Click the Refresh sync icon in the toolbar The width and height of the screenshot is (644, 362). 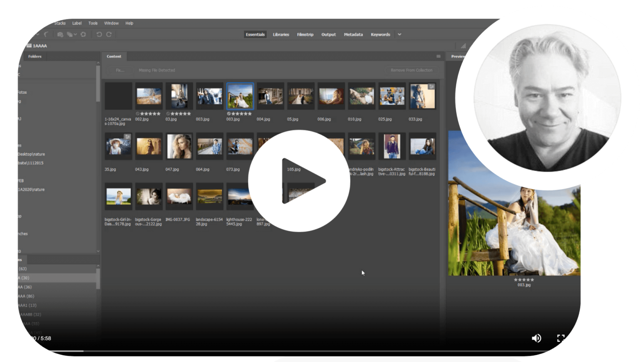click(83, 34)
